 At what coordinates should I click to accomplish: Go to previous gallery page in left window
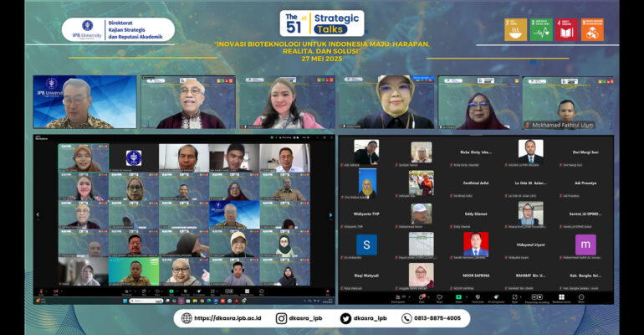38,214
